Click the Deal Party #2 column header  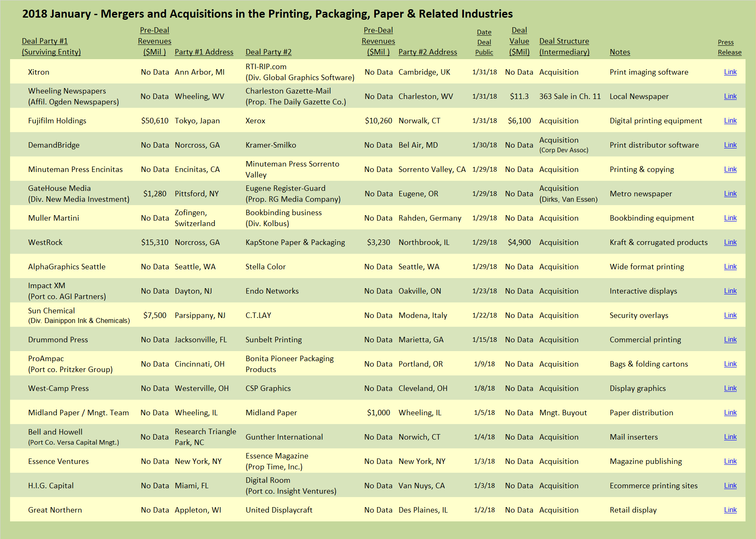[269, 52]
